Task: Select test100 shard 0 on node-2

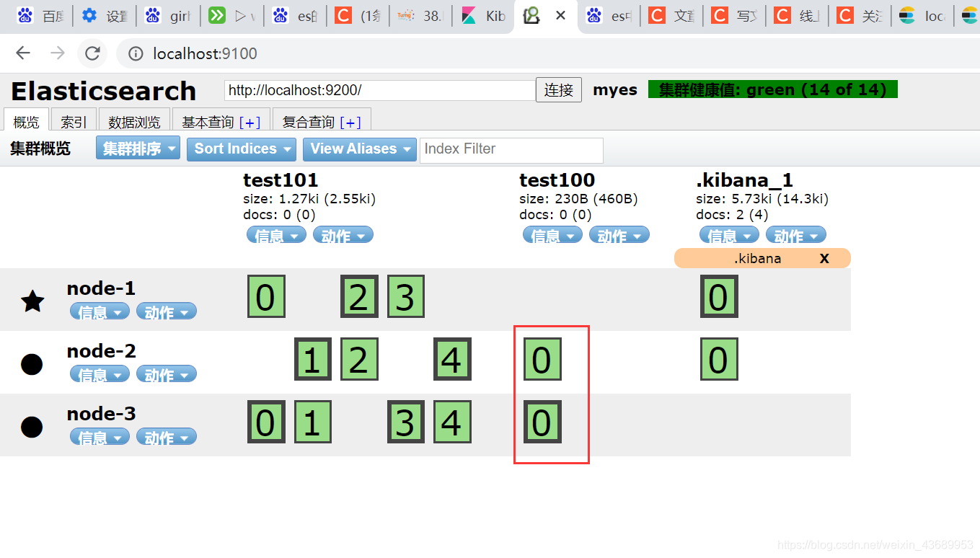Action: (542, 359)
